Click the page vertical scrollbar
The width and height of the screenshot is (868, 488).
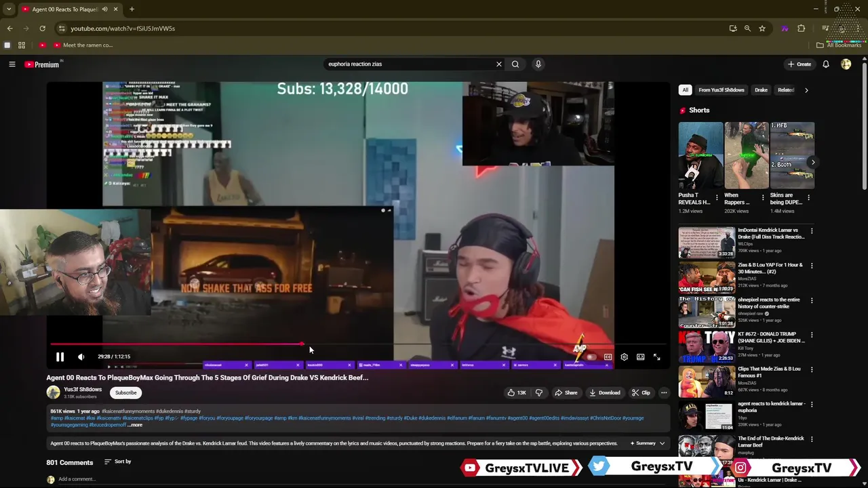click(x=864, y=126)
